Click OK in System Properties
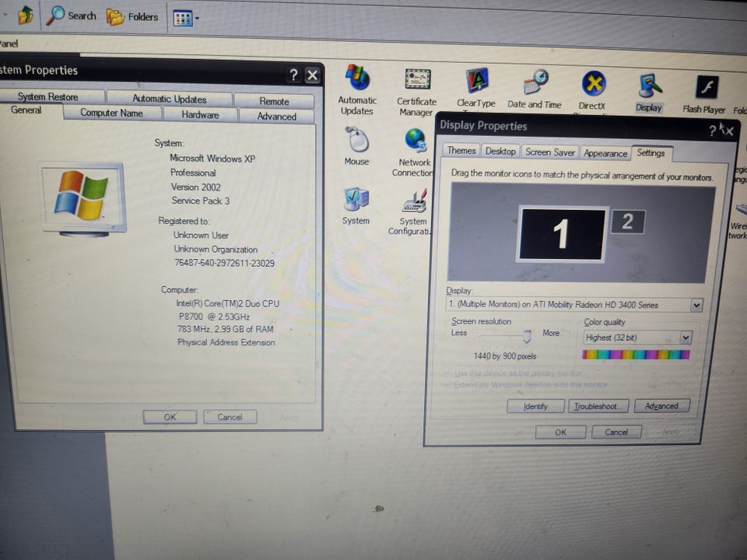 click(x=170, y=417)
